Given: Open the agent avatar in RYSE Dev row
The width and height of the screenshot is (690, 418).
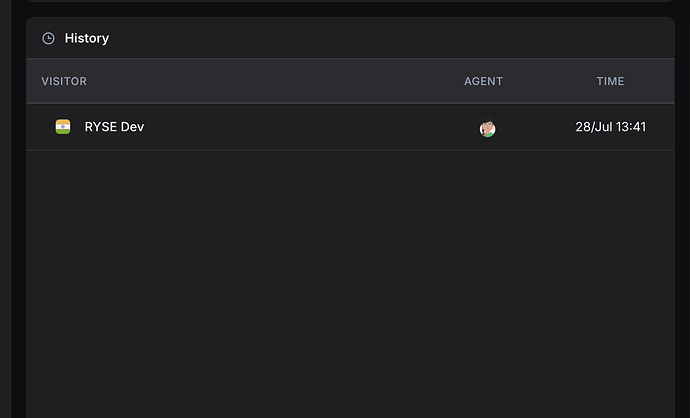Looking at the screenshot, I should (487, 129).
